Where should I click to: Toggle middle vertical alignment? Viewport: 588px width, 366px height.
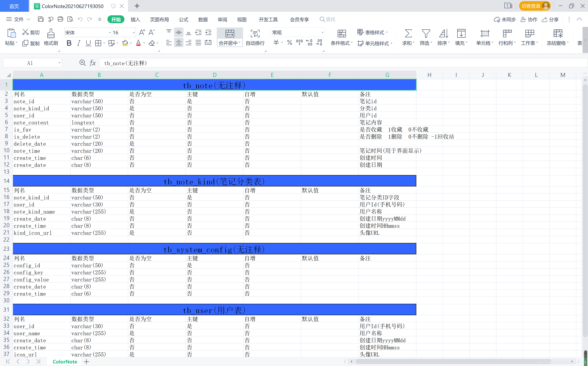tap(179, 32)
